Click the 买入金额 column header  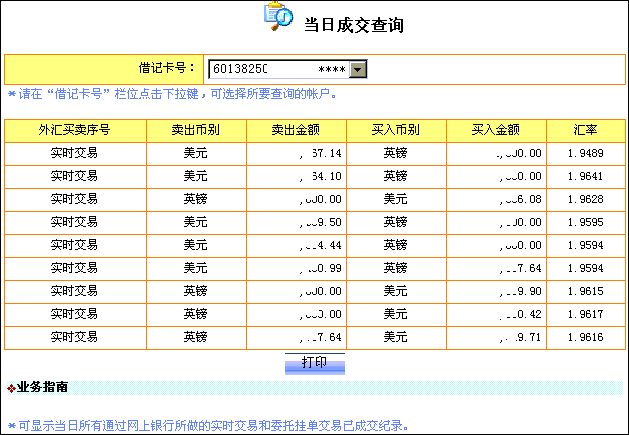[496, 130]
